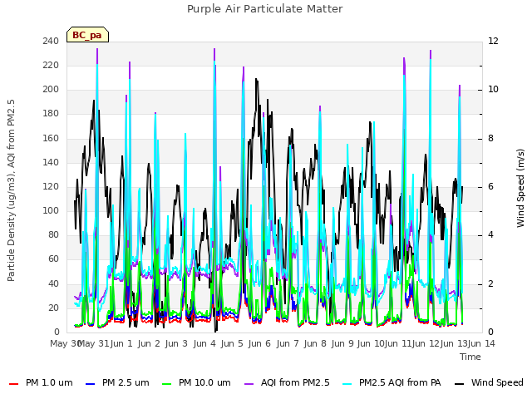Click the Jun 14 date tick label
The height and width of the screenshot is (399, 532).
click(x=481, y=343)
